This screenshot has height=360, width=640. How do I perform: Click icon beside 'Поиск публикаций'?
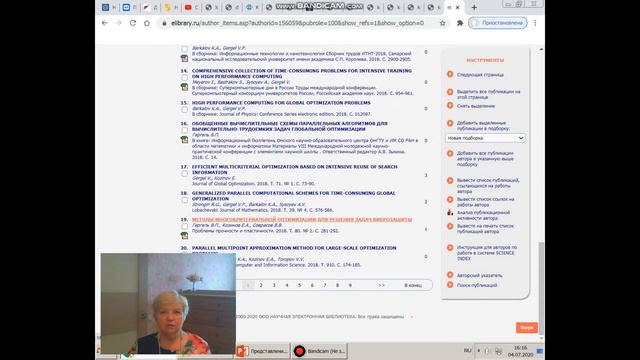click(450, 285)
